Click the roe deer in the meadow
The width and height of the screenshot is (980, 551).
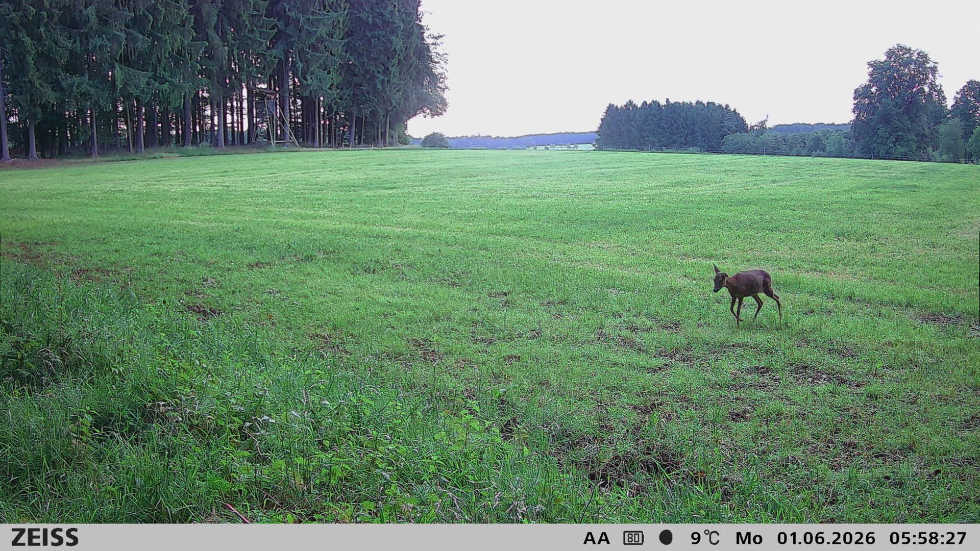click(x=747, y=294)
